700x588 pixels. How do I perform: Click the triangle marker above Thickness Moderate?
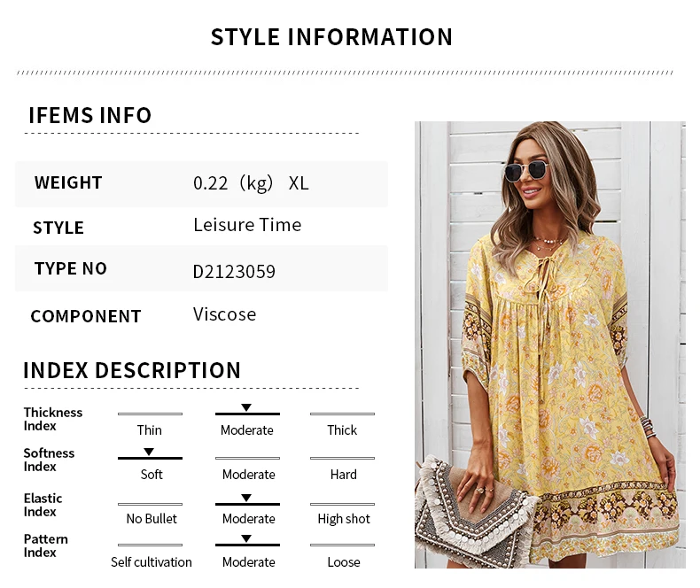246,407
